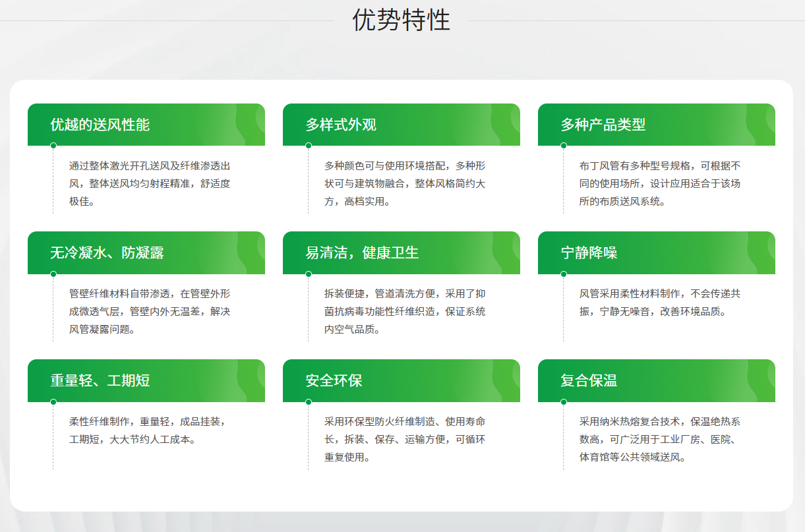Open the 复合保温 feature header
The width and height of the screenshot is (805, 532).
(x=656, y=380)
